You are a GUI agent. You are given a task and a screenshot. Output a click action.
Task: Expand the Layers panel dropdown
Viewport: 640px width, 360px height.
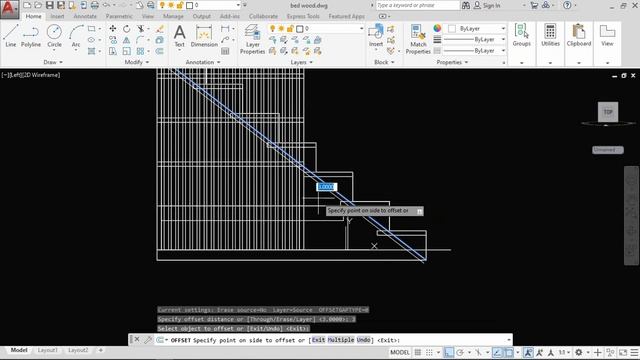302,62
